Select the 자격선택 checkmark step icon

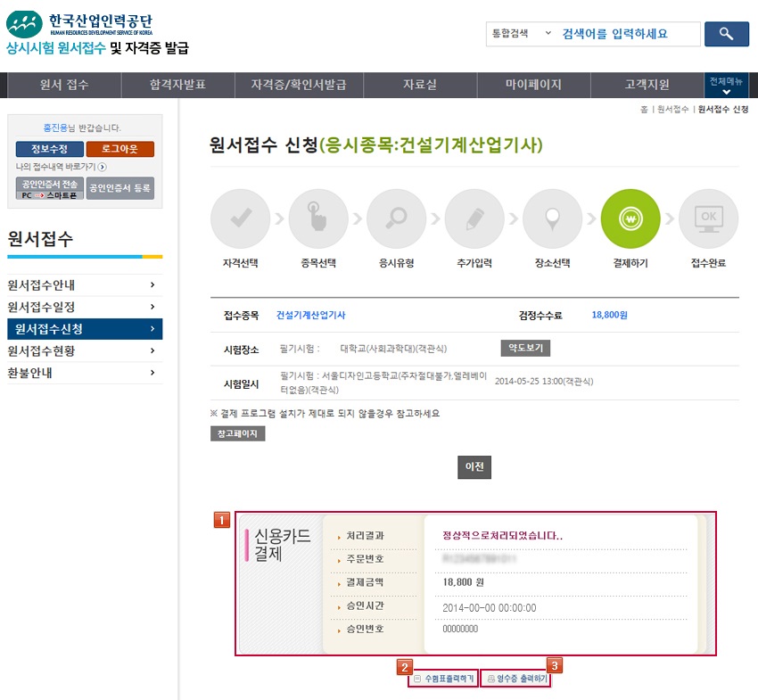pyautogui.click(x=239, y=219)
